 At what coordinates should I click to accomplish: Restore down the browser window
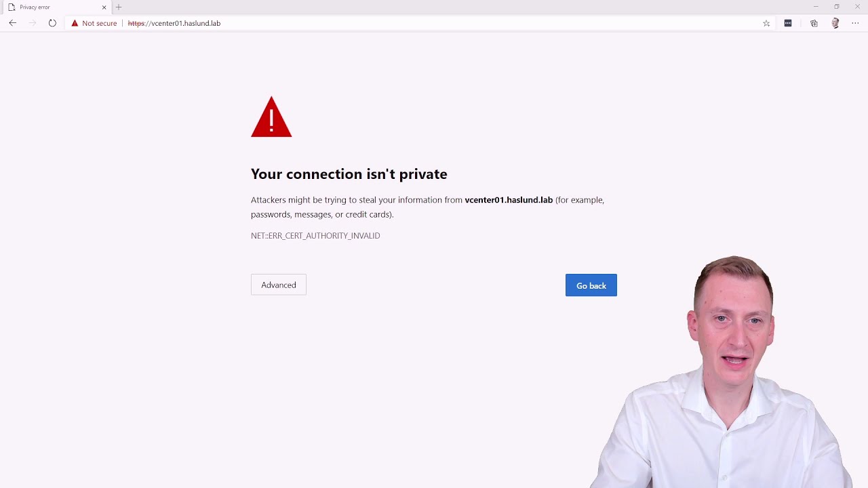pos(837,7)
